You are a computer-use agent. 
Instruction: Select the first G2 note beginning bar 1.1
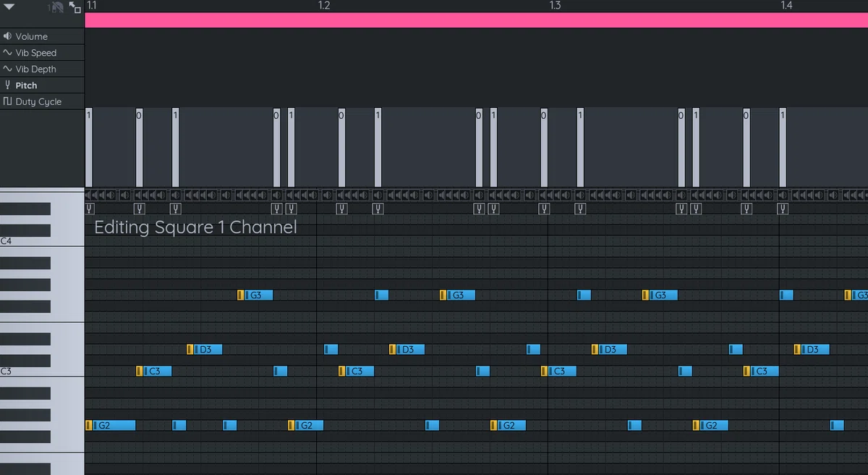pyautogui.click(x=111, y=425)
